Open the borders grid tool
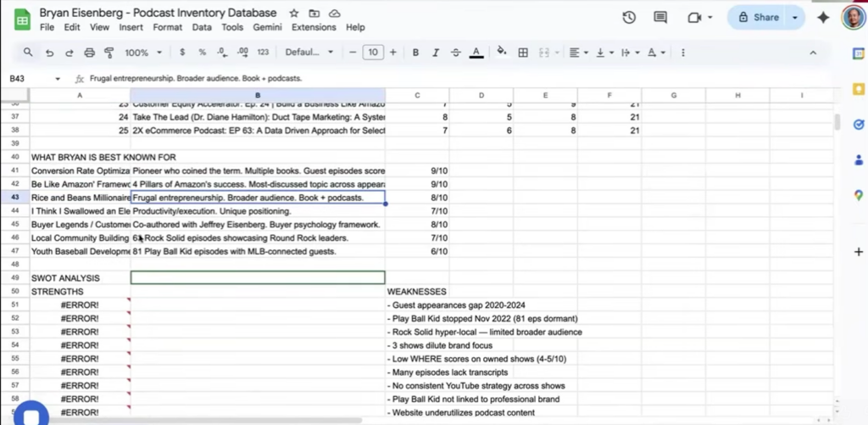This screenshot has width=868, height=425. [x=523, y=53]
